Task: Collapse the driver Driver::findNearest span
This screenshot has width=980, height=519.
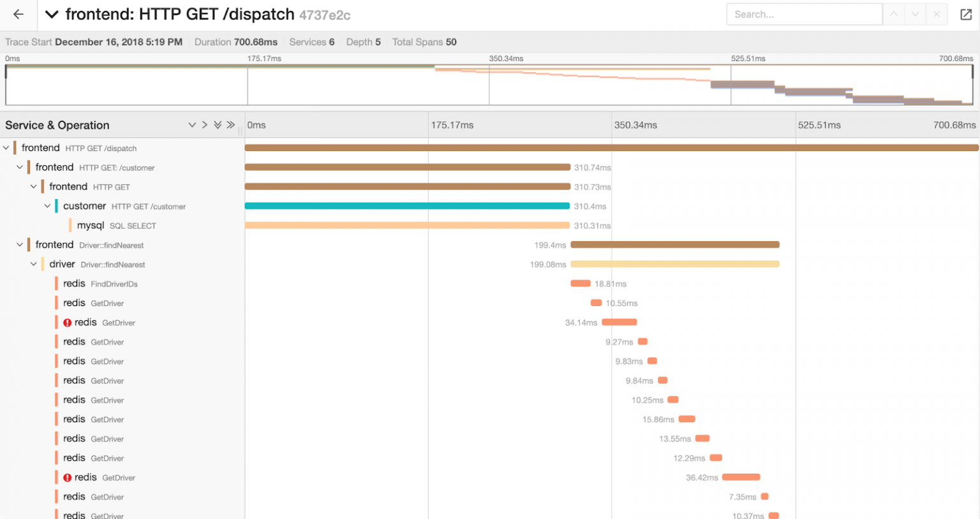Action: click(34, 263)
